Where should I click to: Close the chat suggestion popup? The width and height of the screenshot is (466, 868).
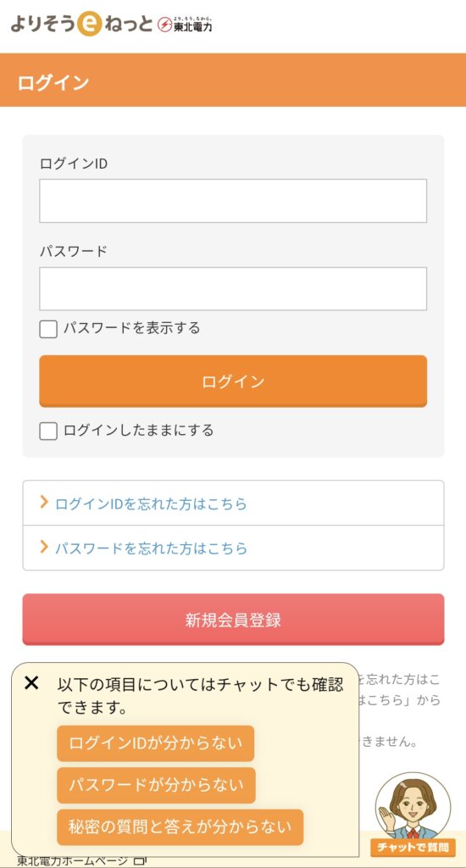click(31, 683)
